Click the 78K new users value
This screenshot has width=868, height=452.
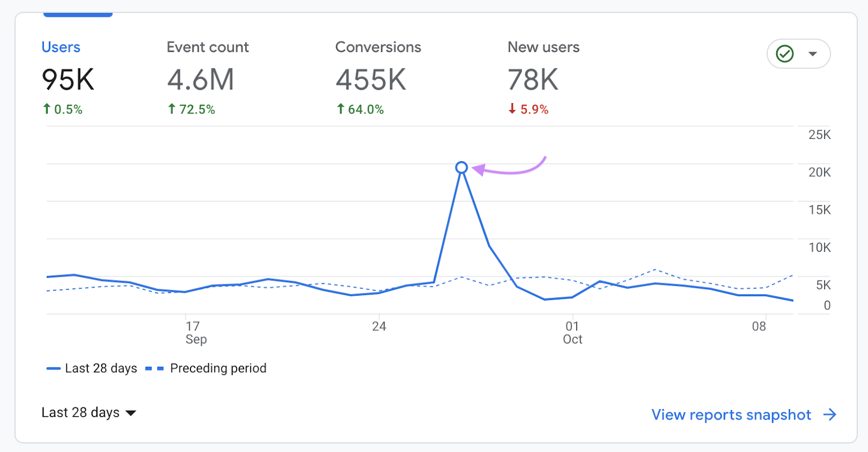click(533, 80)
